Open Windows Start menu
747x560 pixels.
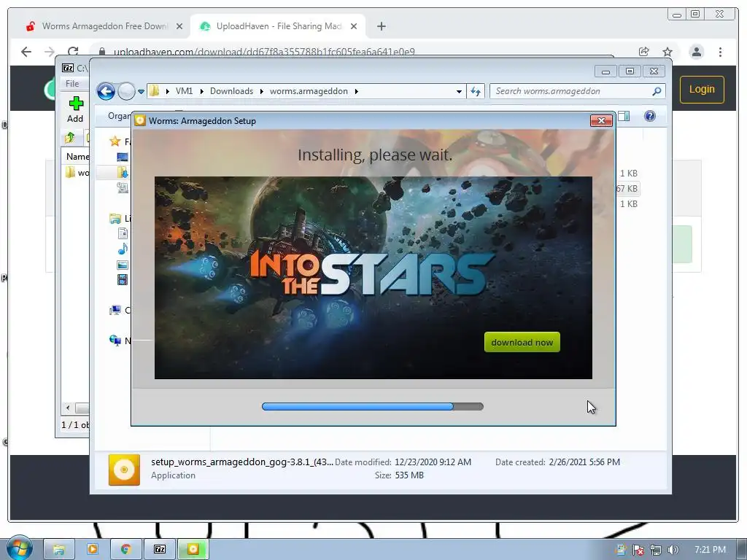coord(19,548)
